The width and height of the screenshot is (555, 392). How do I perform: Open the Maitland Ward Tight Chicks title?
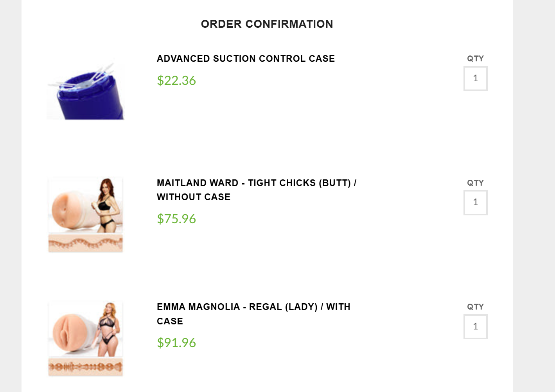257,190
